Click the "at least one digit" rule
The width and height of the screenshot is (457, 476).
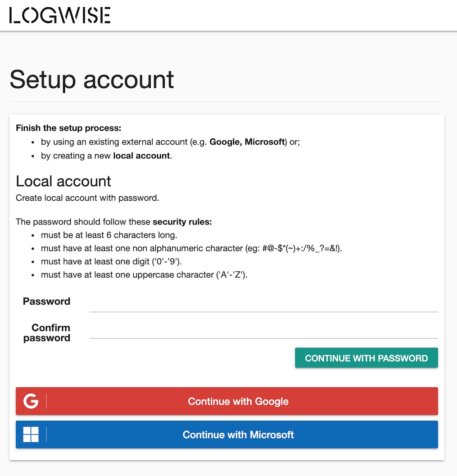tap(111, 261)
